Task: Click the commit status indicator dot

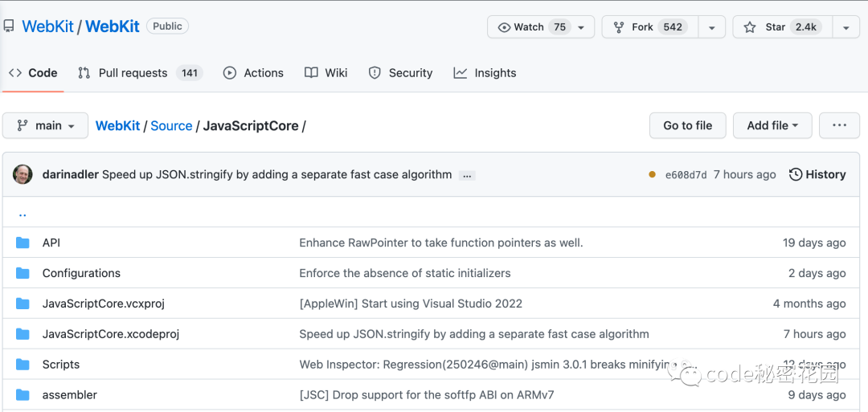Action: 652,174
